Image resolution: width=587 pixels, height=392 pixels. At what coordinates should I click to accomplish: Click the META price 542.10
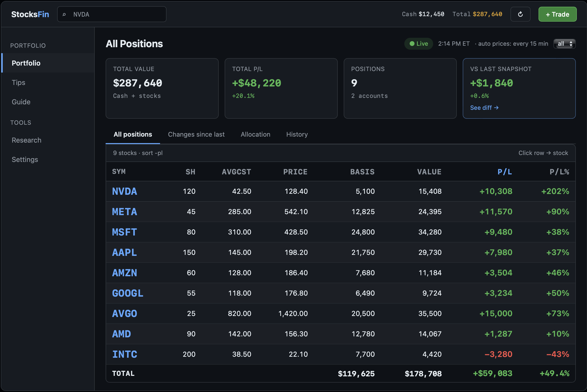coord(296,212)
